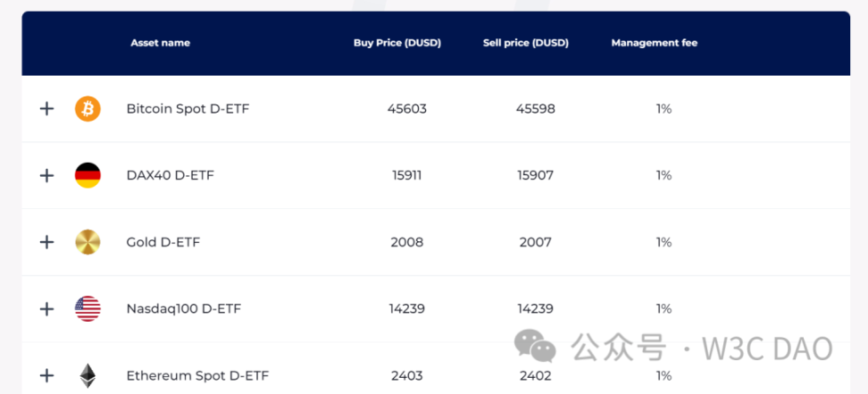Expand the Bitcoin Spot D-ETF row

pos(47,109)
